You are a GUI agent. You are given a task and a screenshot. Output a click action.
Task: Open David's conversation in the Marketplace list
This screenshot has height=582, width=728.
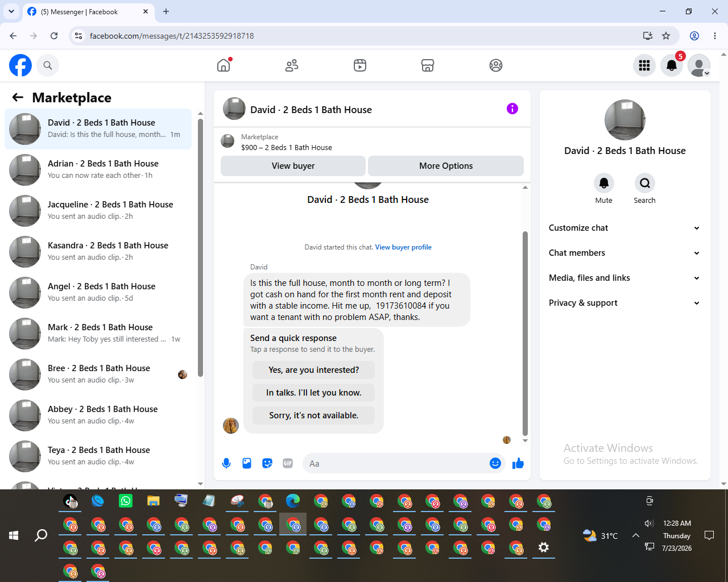click(x=98, y=129)
